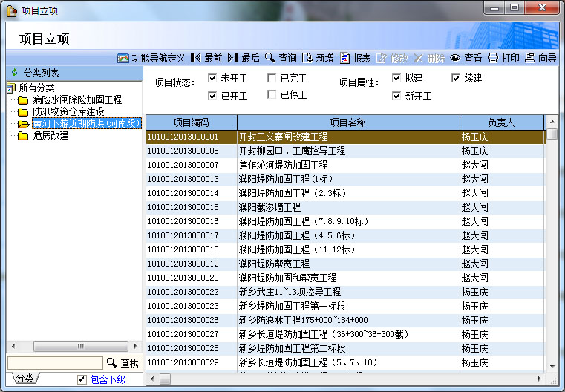Open 功能导航定义 in the toolbar

pos(151,58)
